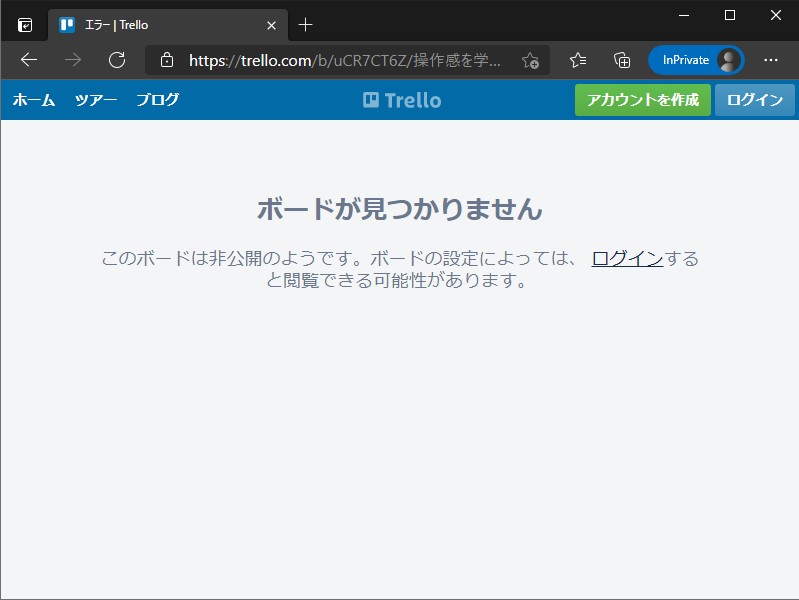Open the InPrivate profile button
The height and width of the screenshot is (600, 799).
tap(696, 60)
